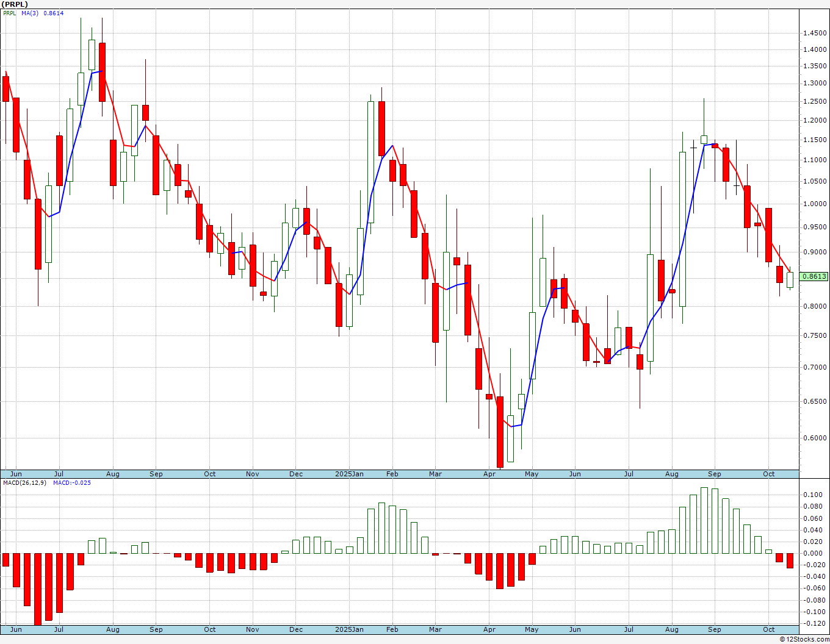Click the 0.060 MACD axis label
The width and height of the screenshot is (830, 644).
812,518
